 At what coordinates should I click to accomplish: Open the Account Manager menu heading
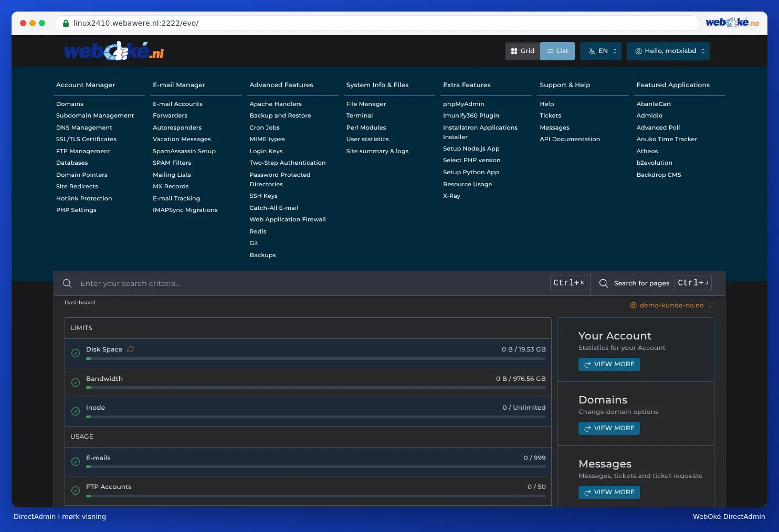pos(86,85)
